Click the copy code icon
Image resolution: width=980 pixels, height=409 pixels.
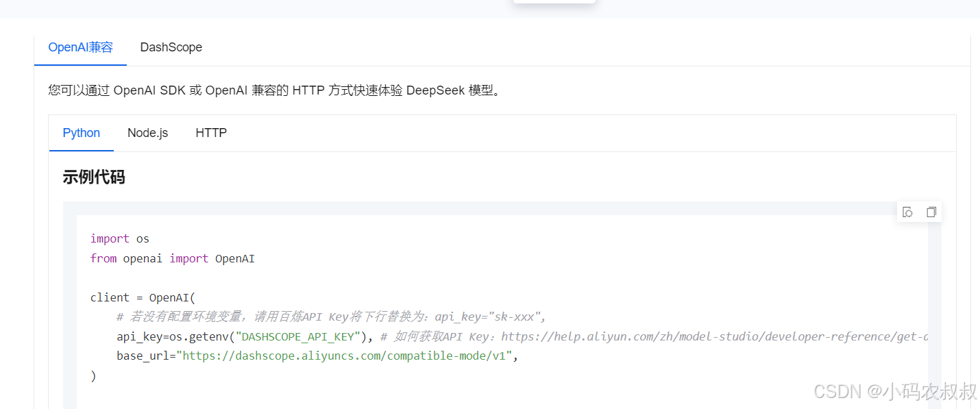click(x=931, y=212)
